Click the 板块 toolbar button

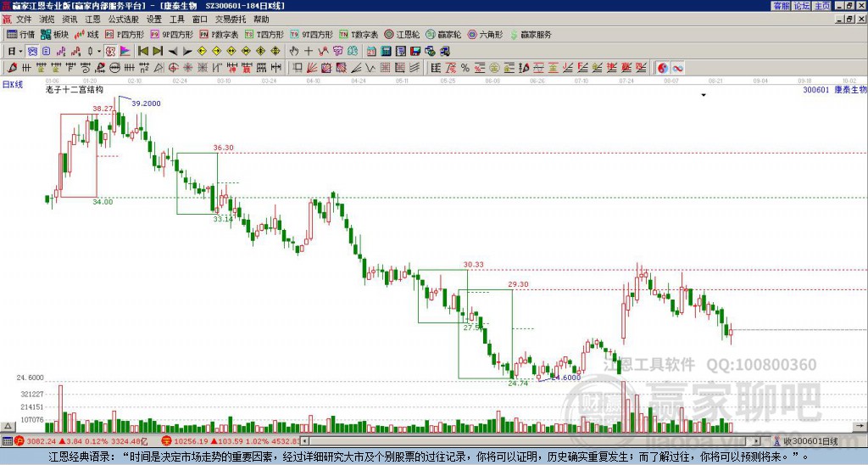(x=54, y=34)
